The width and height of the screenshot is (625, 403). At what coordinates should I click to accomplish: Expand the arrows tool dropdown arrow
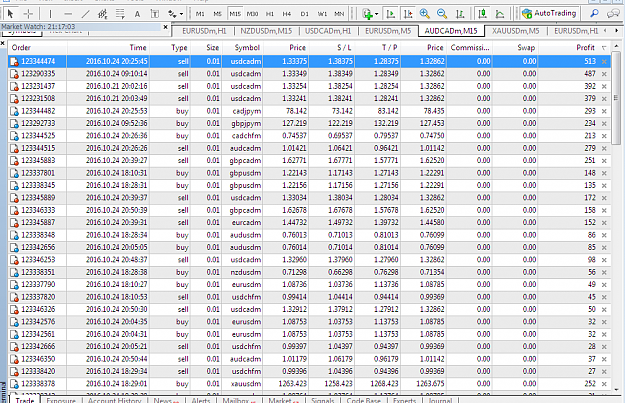(x=181, y=14)
